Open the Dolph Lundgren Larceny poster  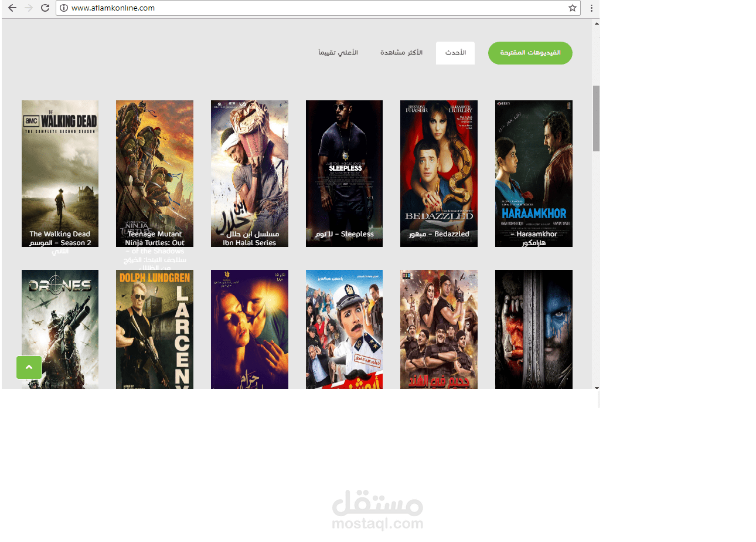tap(155, 329)
